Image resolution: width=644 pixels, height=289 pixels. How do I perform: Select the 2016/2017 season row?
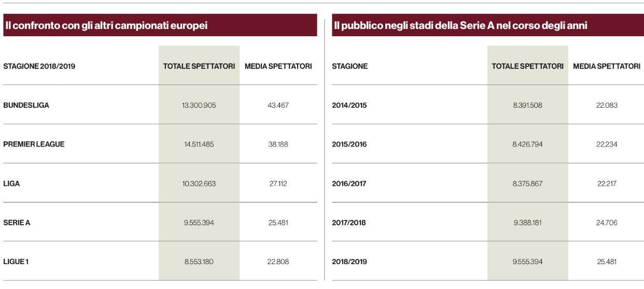487,183
